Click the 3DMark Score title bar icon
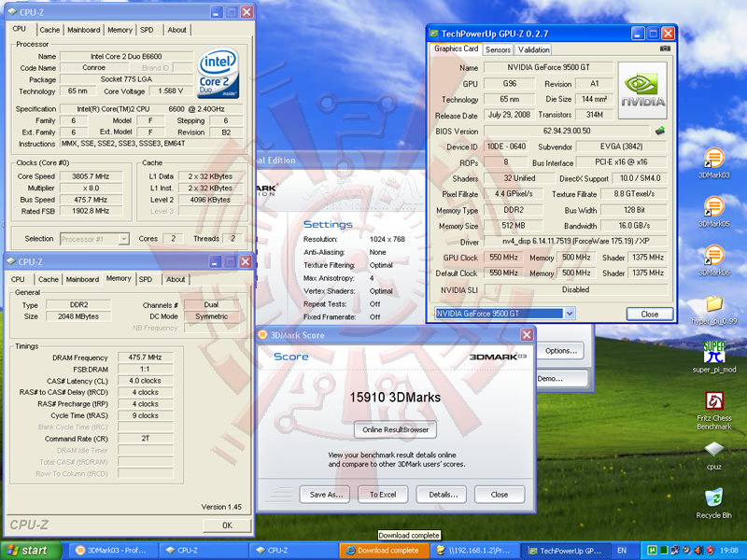This screenshot has height=560, width=747. (263, 335)
